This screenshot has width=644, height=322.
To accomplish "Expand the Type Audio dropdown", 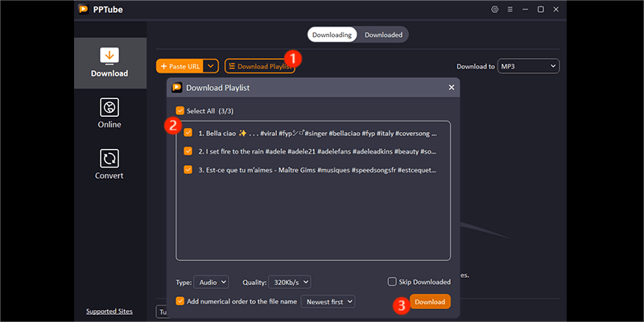I will (213, 282).
